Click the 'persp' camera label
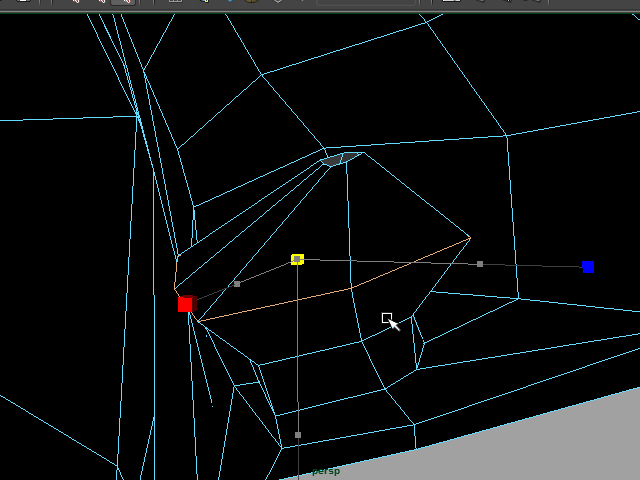The width and height of the screenshot is (640, 480). pos(326,471)
